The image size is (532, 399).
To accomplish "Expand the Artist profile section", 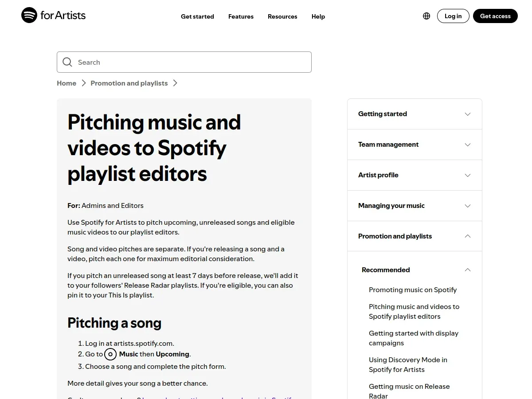I will (415, 175).
